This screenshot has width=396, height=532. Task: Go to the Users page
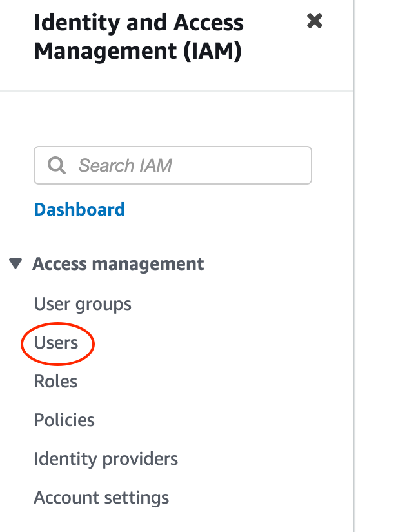coord(56,342)
